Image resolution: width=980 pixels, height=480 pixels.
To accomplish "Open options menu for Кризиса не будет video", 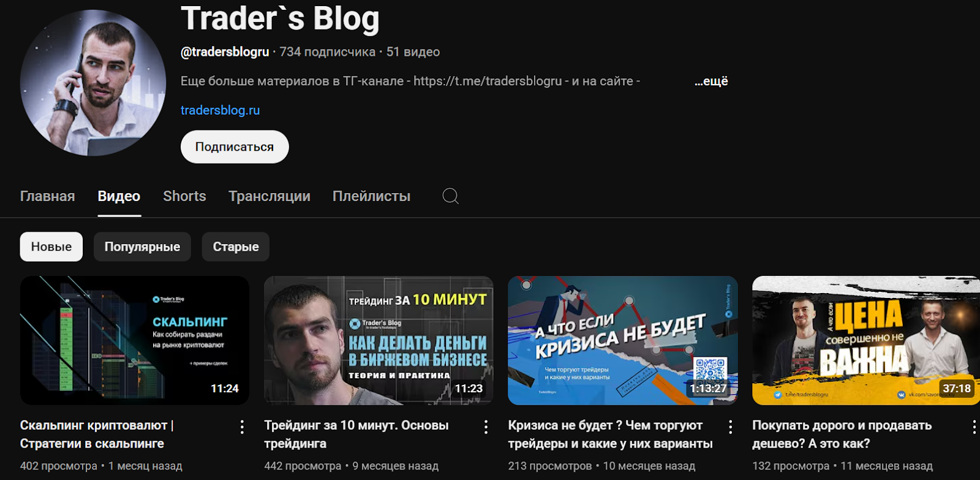I will coord(730,427).
